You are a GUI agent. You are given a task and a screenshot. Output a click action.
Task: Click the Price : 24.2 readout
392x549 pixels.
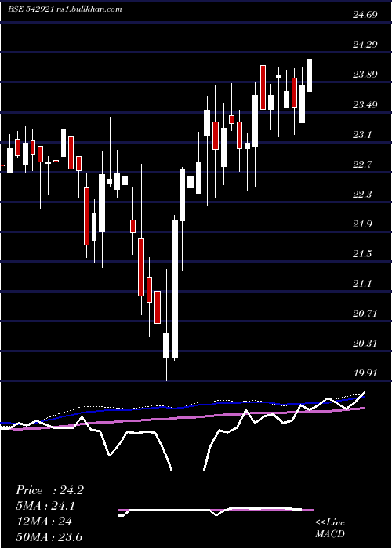click(49, 490)
